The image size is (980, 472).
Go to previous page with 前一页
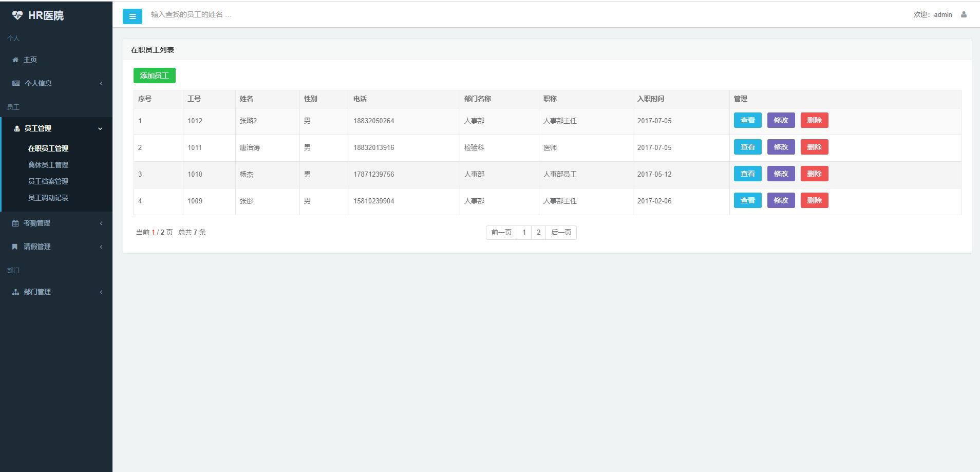[501, 233]
